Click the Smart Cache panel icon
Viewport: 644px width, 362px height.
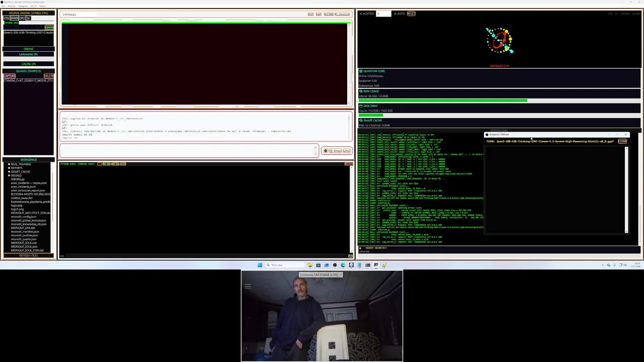pos(361,121)
